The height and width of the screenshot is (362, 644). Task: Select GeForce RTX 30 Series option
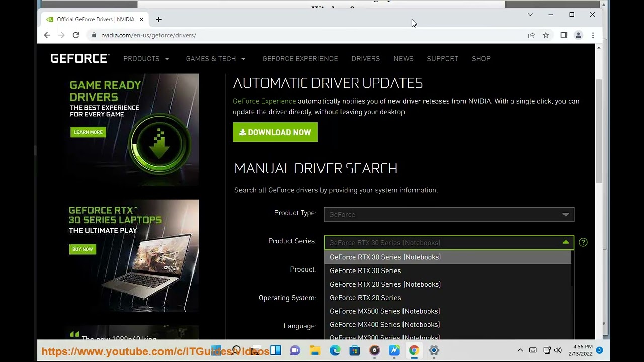pyautogui.click(x=447, y=270)
